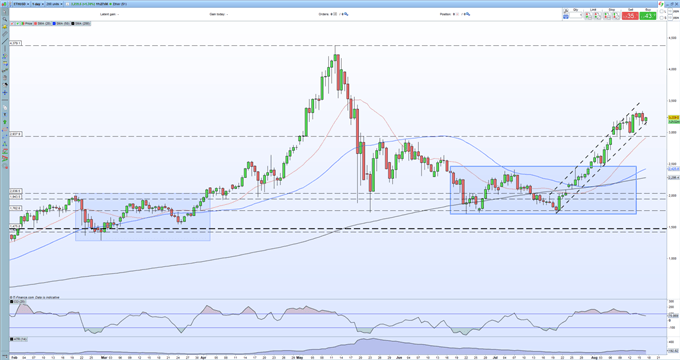The height and width of the screenshot is (360, 680).
Task: Click the green Buy 43 button
Action: point(648,16)
